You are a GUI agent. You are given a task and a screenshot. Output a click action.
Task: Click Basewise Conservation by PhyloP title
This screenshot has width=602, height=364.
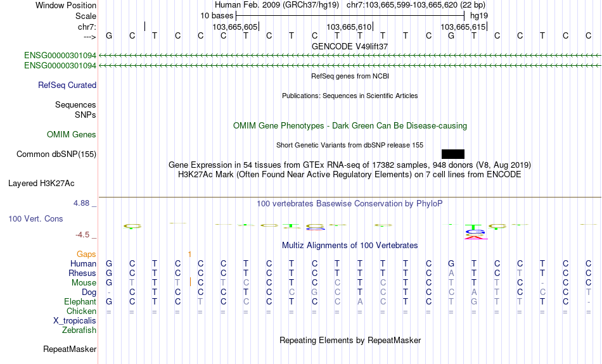click(350, 204)
